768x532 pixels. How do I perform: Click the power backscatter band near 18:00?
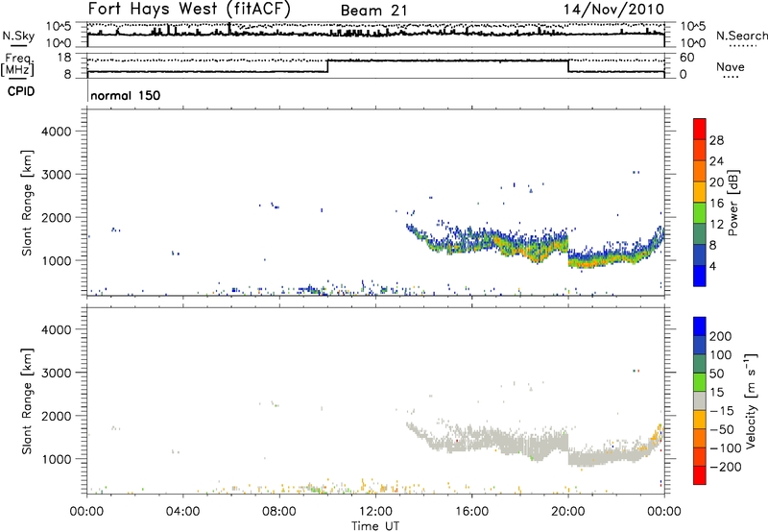click(520, 246)
